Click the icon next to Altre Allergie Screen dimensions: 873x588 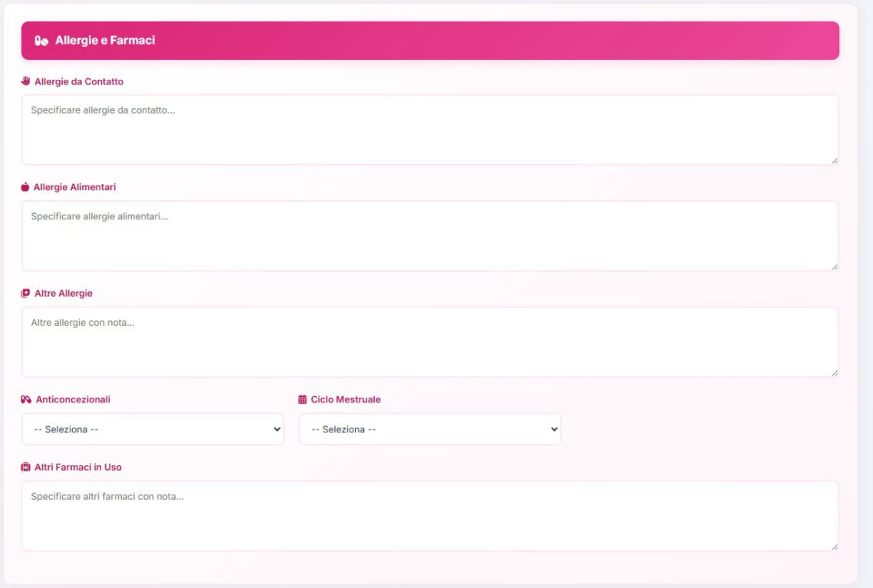point(25,294)
